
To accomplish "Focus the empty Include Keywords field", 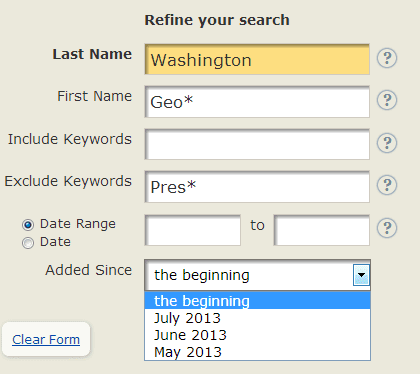I will pyautogui.click(x=257, y=144).
